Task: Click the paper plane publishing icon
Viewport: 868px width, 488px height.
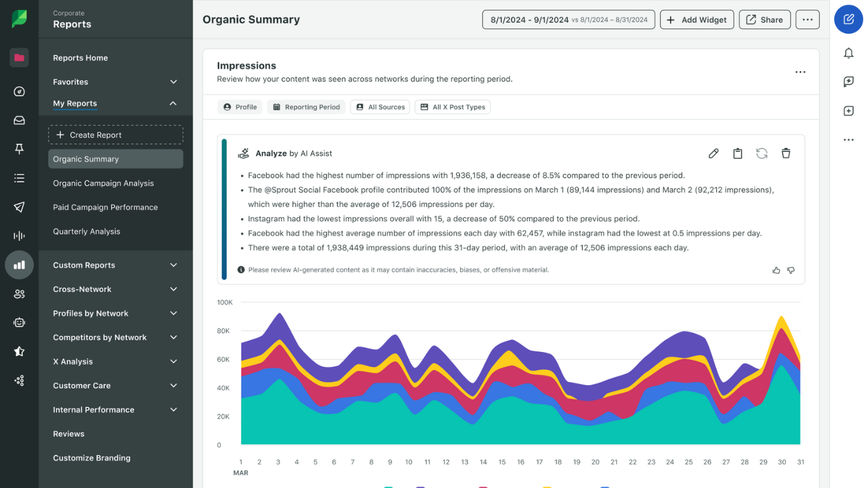Action: click(19, 207)
